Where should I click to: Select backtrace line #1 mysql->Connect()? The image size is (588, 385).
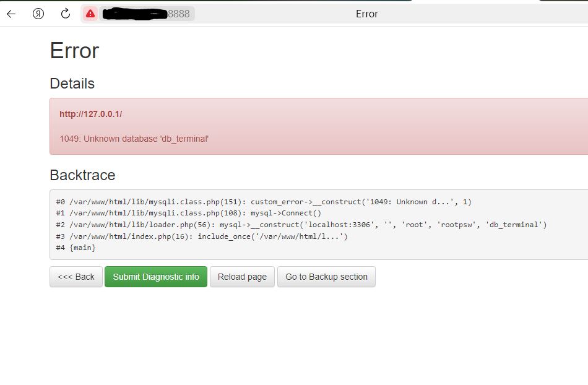click(189, 213)
